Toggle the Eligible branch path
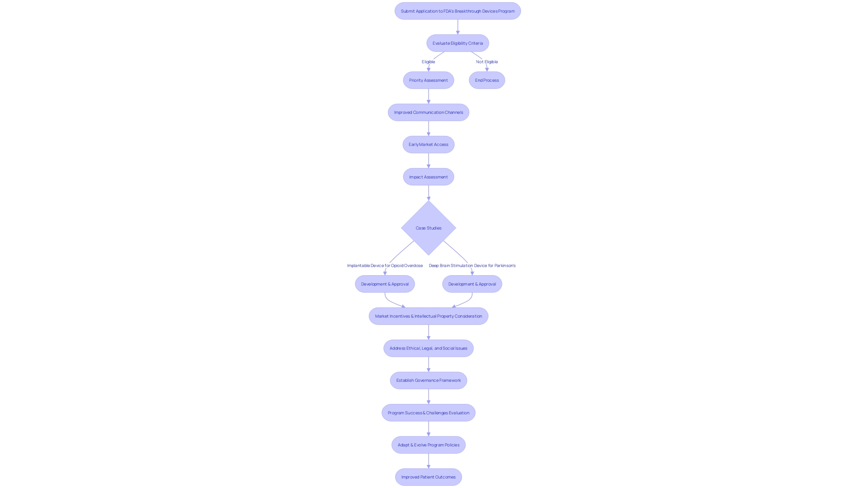 pyautogui.click(x=428, y=61)
